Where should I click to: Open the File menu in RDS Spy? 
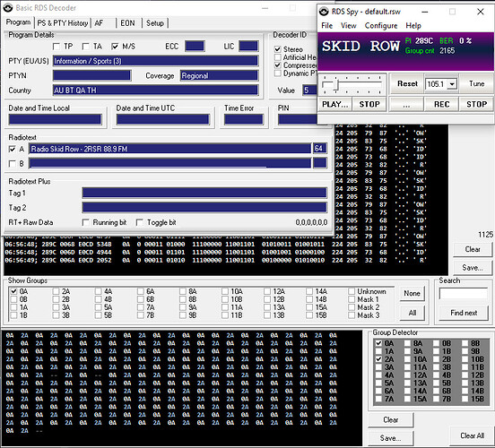click(x=326, y=26)
